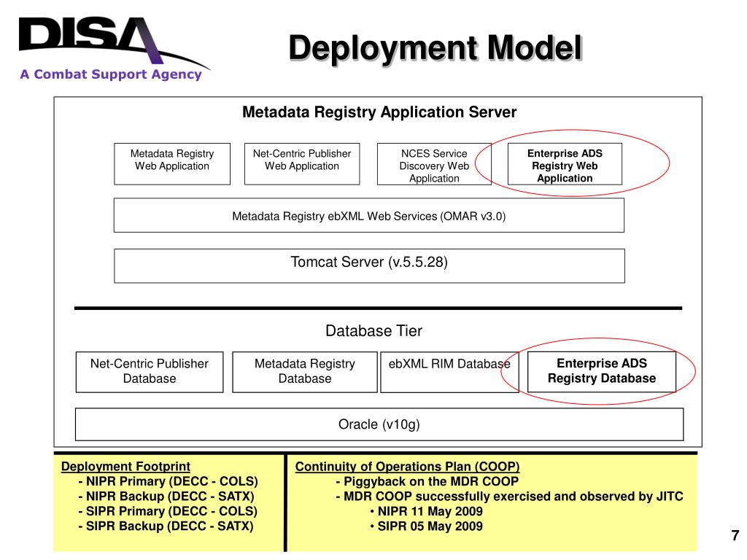Click the 'Database Tier' heading
Image resolution: width=747 pixels, height=560 pixels.
tap(373, 330)
